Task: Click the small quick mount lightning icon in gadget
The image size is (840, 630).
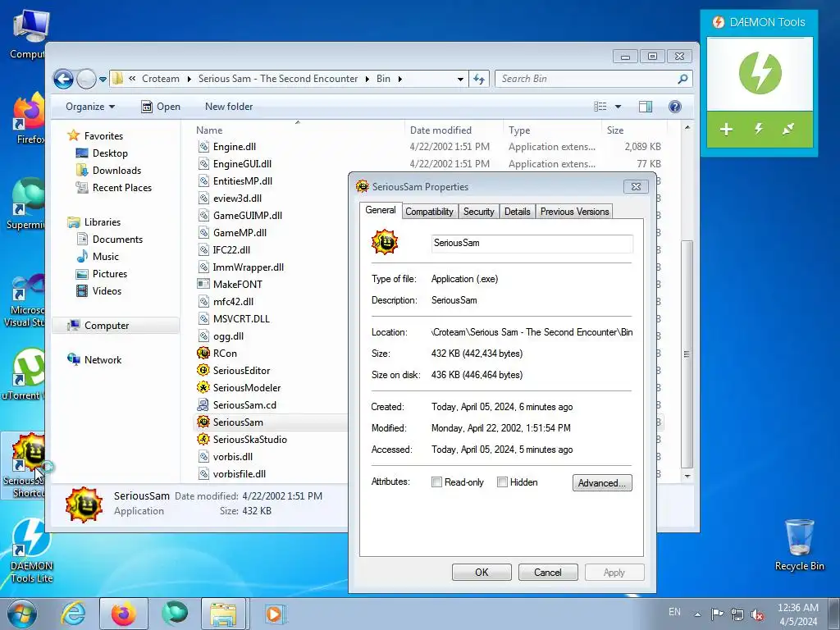Action: pos(759,129)
